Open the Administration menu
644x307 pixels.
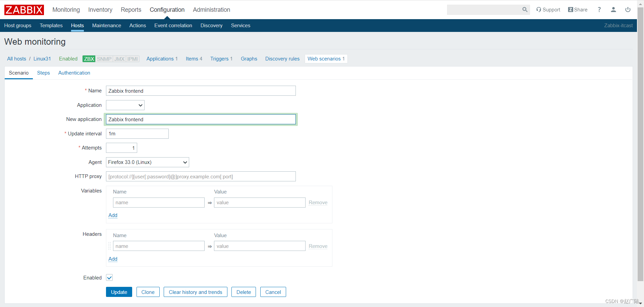[211, 10]
